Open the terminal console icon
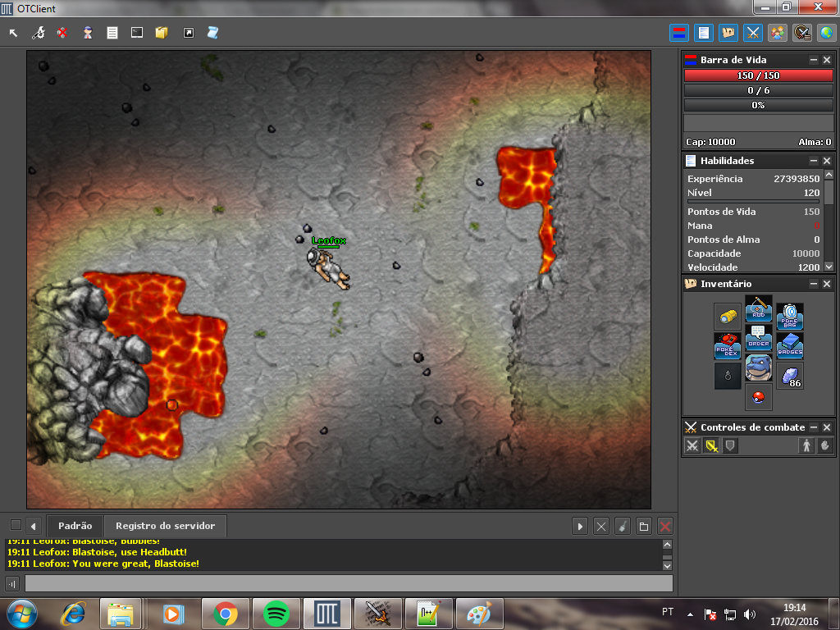This screenshot has height=630, width=840. (x=137, y=33)
